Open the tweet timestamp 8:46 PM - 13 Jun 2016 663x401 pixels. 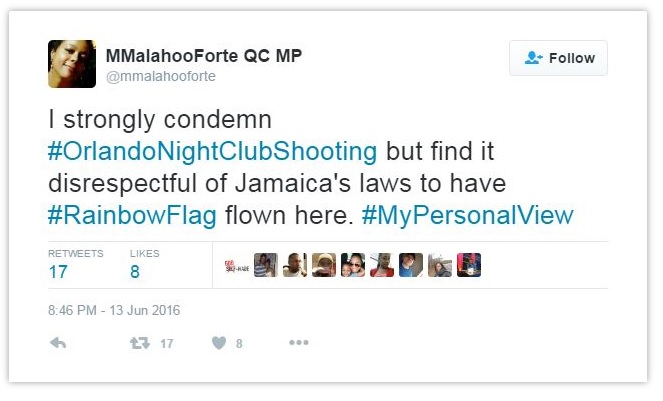pos(114,310)
